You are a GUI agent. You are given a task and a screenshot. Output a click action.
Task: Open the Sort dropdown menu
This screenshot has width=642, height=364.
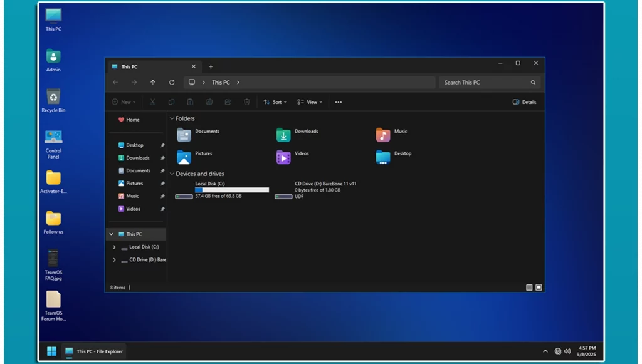coord(275,102)
